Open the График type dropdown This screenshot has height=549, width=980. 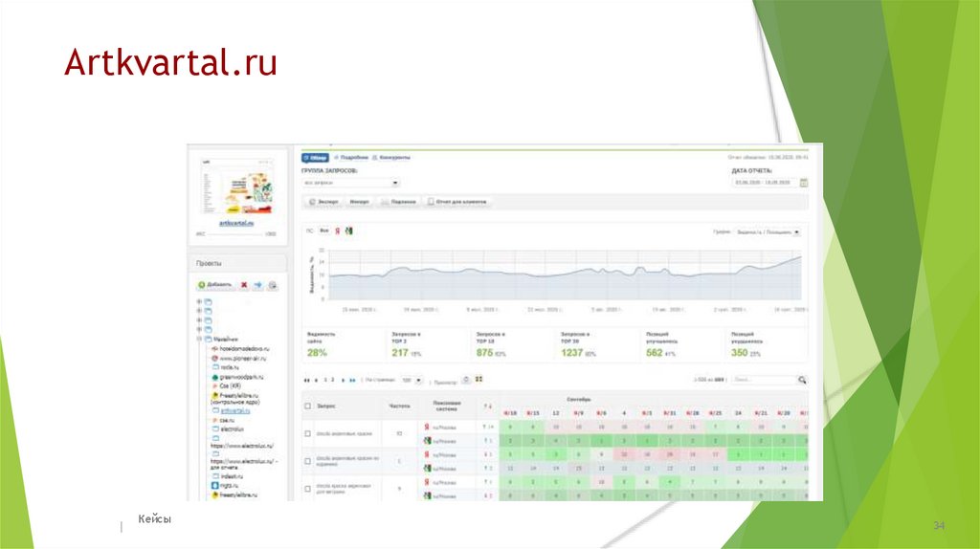click(x=767, y=231)
